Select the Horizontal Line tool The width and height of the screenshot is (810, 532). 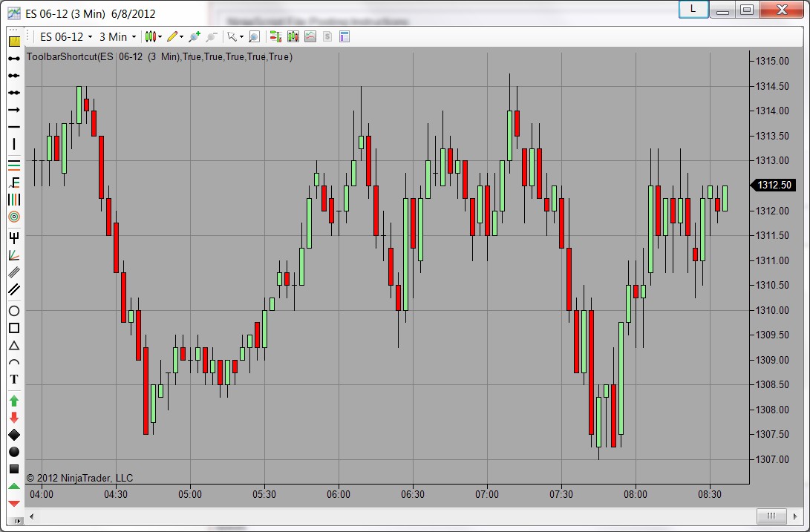14,127
